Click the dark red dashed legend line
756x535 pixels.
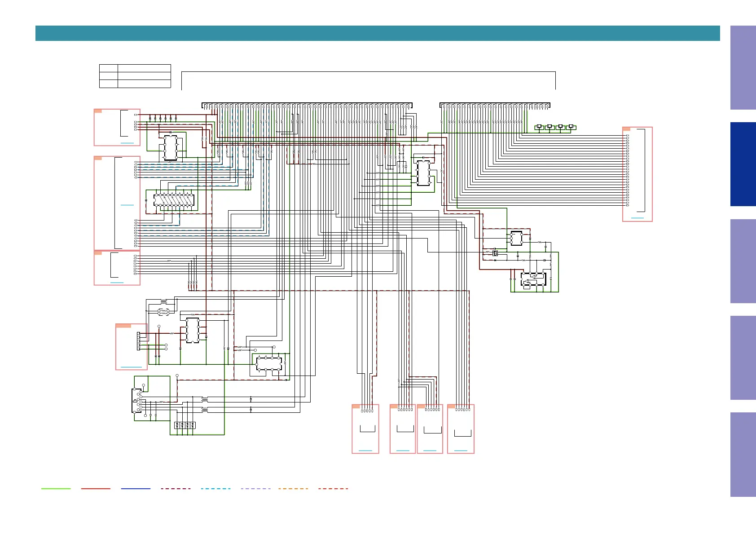[x=176, y=489]
